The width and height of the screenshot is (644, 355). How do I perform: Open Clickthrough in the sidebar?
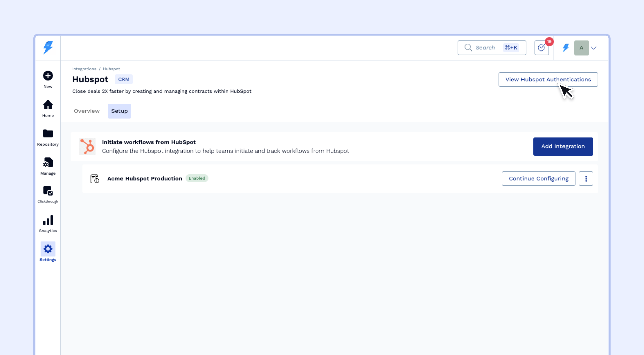(x=48, y=191)
